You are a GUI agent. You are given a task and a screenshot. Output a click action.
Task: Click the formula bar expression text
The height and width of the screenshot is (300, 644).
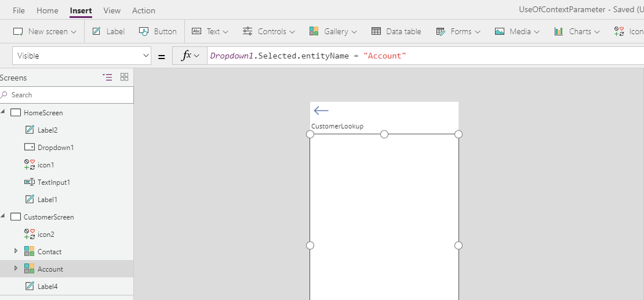pyautogui.click(x=308, y=56)
